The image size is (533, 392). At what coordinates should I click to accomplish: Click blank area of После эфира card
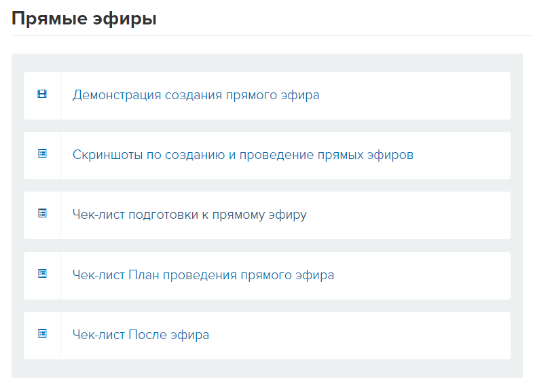point(361,336)
